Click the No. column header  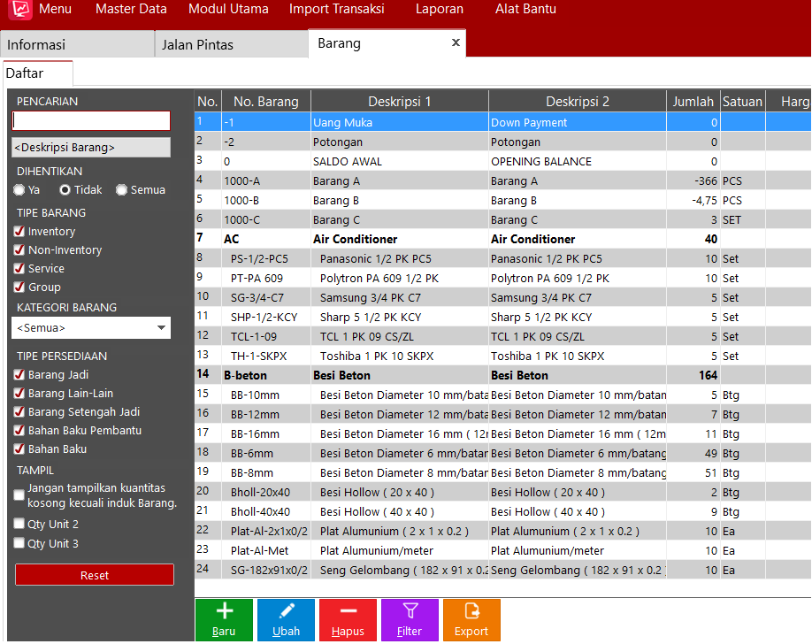coord(208,102)
